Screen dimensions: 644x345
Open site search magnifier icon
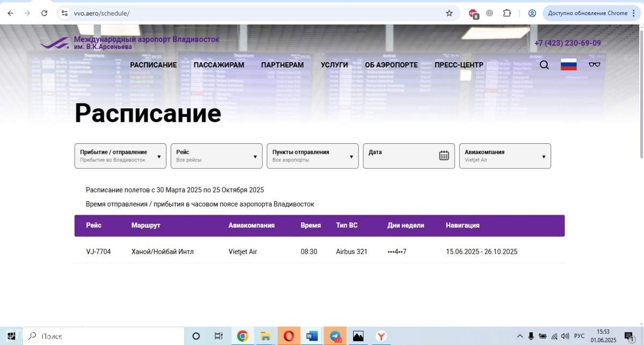coord(544,65)
